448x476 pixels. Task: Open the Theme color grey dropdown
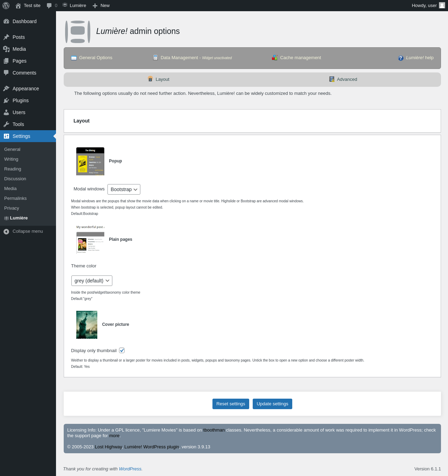92,281
